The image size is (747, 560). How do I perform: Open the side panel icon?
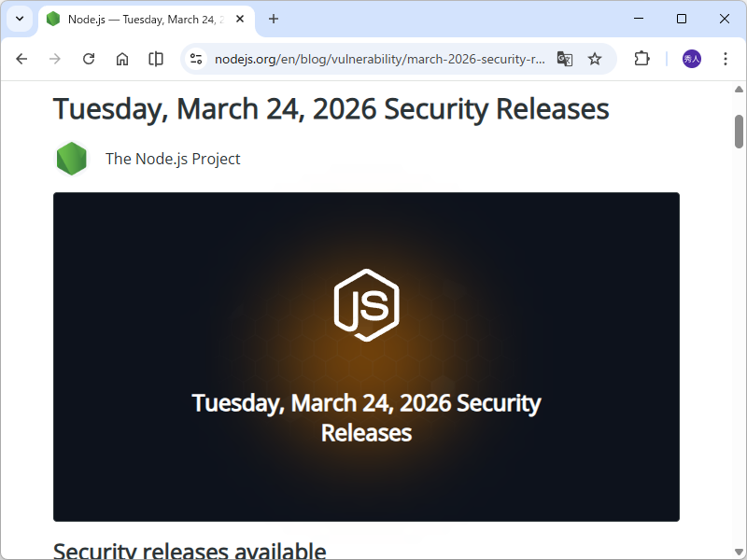coord(155,58)
